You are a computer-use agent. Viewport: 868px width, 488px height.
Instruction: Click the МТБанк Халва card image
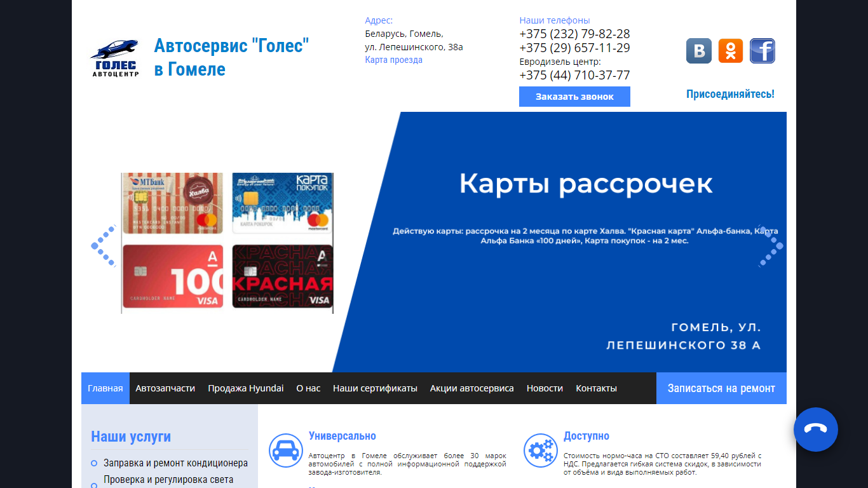tap(173, 203)
